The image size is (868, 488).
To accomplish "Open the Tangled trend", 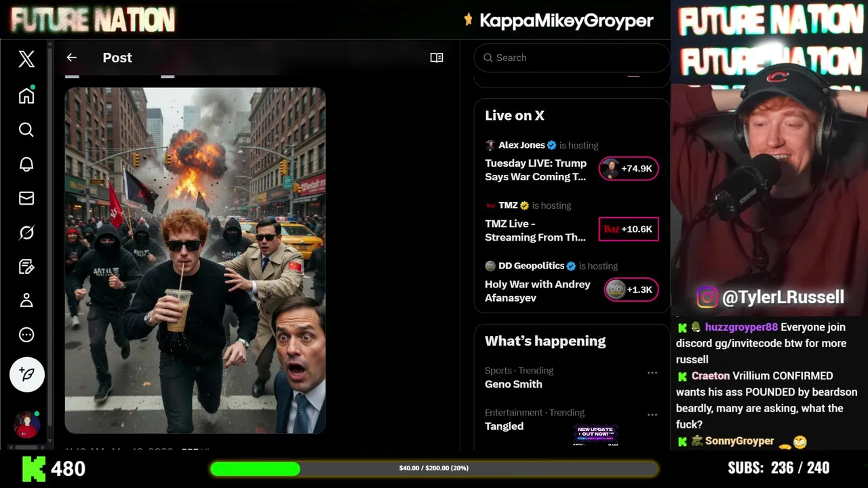I will [504, 426].
